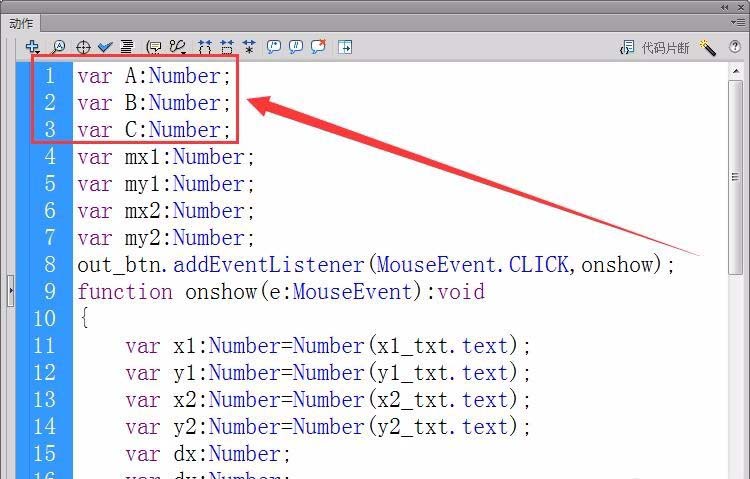Click 'addEventListener' on line 8
The width and height of the screenshot is (750, 479).
tap(269, 265)
